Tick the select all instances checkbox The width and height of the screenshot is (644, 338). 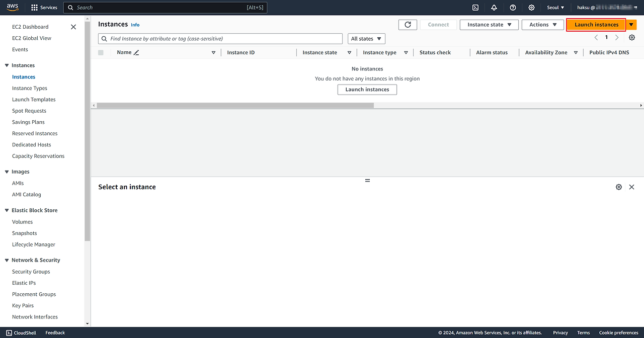pyautogui.click(x=101, y=52)
